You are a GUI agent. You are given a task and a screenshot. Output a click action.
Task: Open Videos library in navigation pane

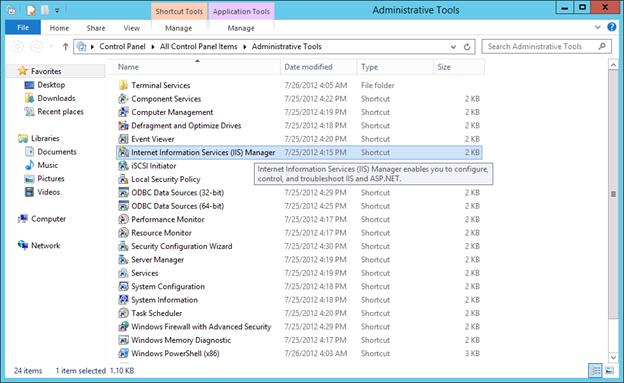49,192
